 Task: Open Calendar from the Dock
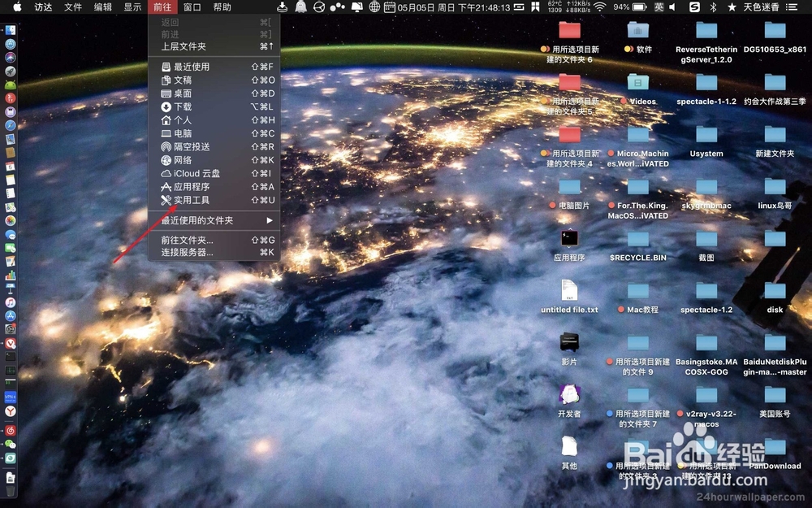11,167
